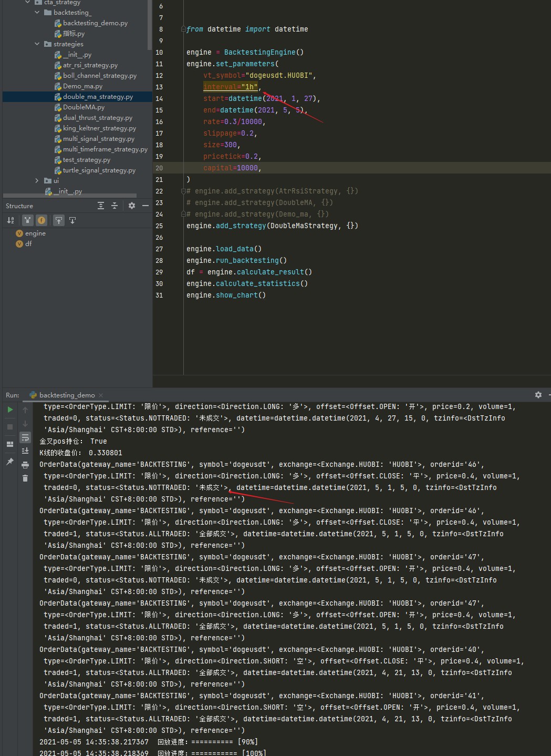Select the backtesting_demo run tab

(67, 395)
